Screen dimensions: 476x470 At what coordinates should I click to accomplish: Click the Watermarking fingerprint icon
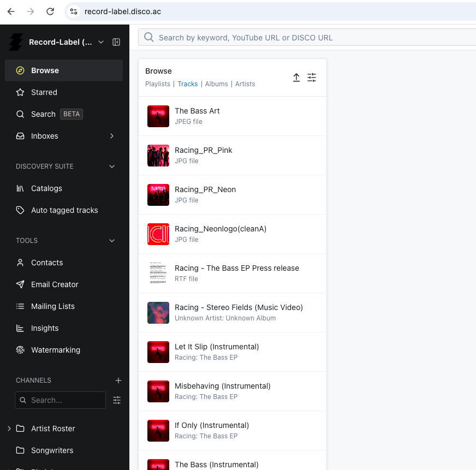[x=20, y=350]
